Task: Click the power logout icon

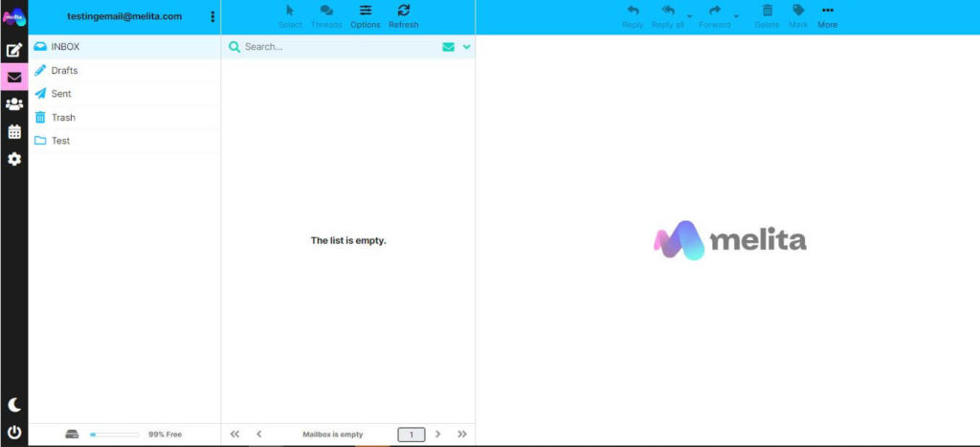Action: click(x=13, y=432)
